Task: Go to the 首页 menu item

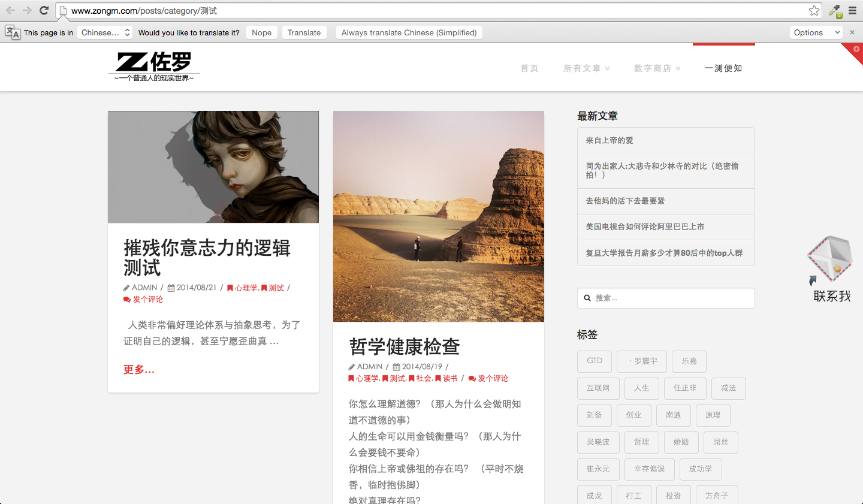Action: [x=529, y=68]
